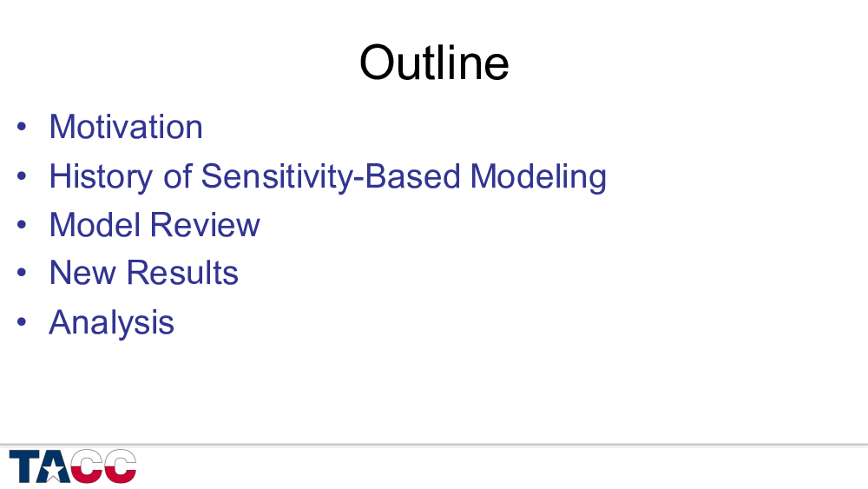This screenshot has height=489, width=868.
Task: Select the bullet point beside Motivation
Action: [x=22, y=128]
